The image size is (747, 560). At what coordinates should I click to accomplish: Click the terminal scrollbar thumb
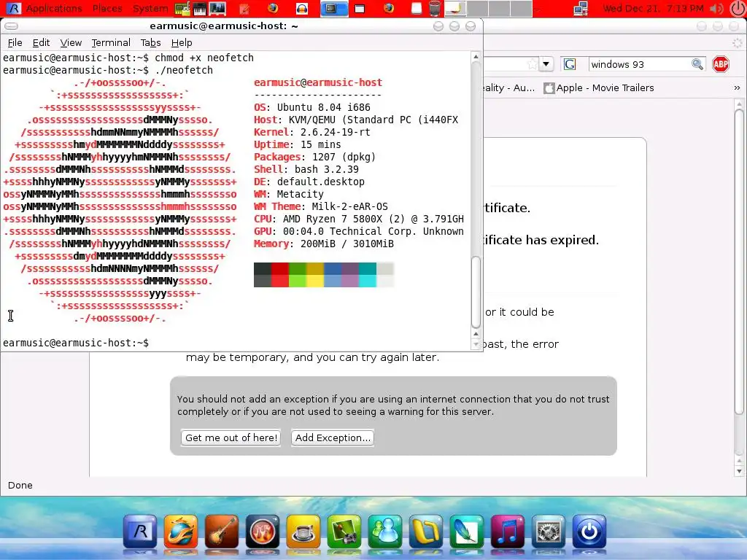476,292
